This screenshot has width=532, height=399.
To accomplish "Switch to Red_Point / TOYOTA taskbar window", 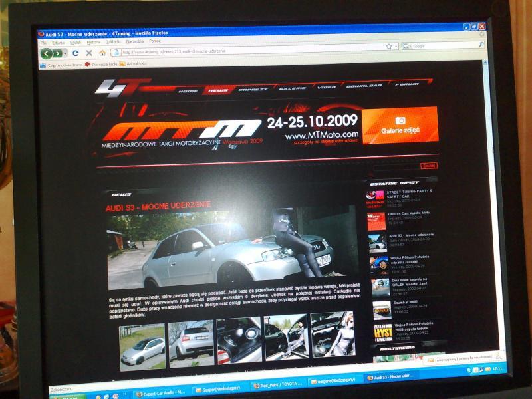I will tap(279, 385).
